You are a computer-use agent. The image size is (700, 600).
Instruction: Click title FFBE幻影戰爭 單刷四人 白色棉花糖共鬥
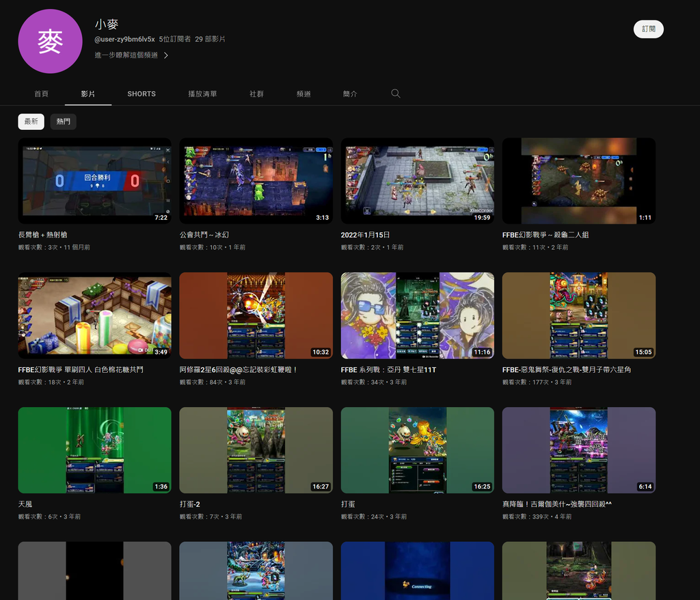[81, 370]
